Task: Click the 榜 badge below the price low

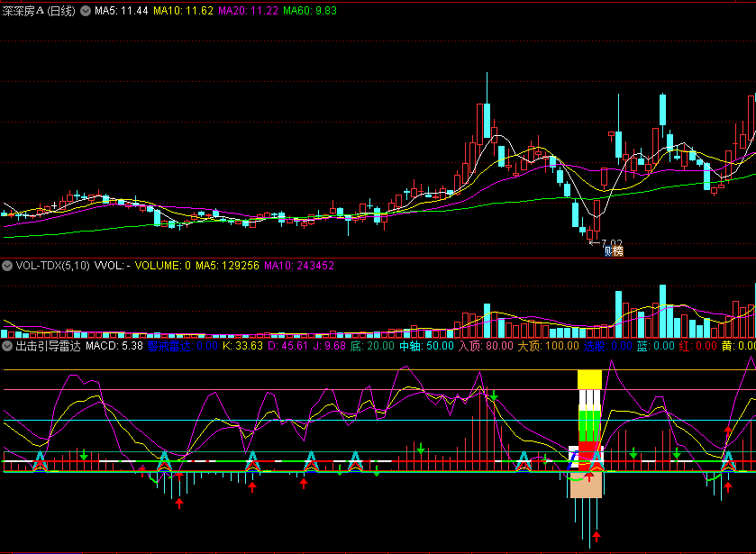Action: pos(617,251)
